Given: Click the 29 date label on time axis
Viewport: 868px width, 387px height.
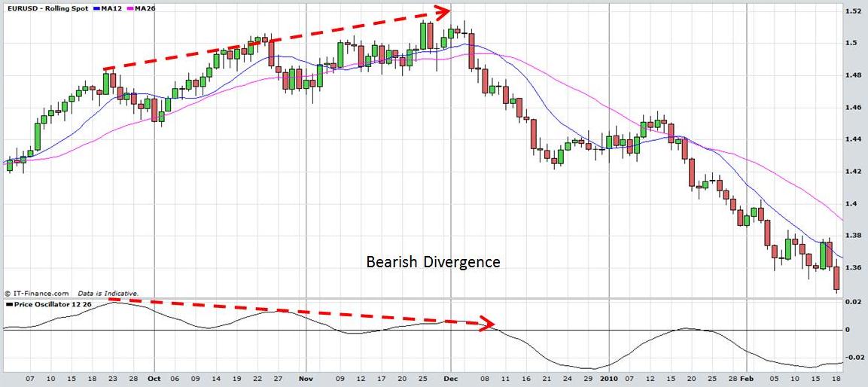Looking at the screenshot, I should point(588,379).
